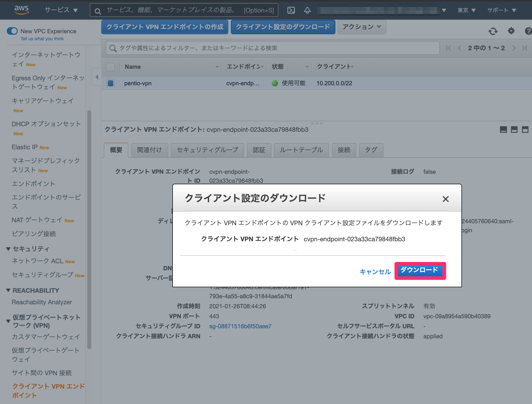
Task: Click クライアント設定のダウンロード toolbar button
Action: 283,27
